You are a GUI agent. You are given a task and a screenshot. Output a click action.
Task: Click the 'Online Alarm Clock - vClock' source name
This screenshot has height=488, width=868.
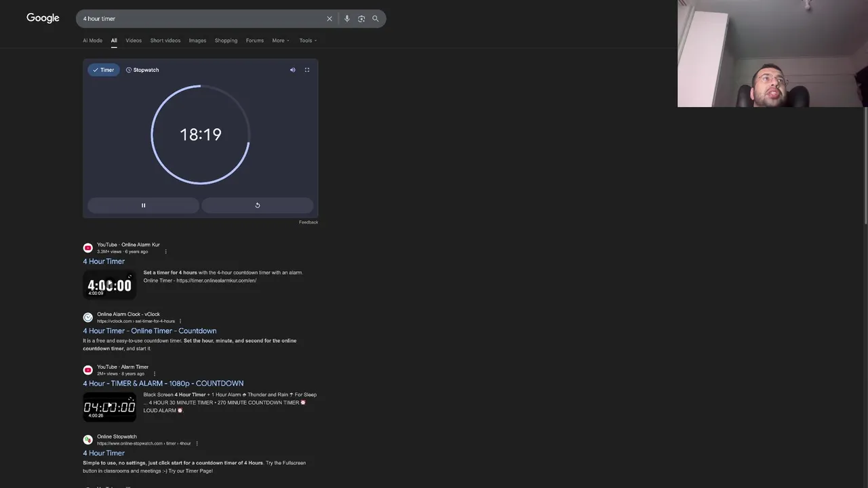tap(128, 314)
